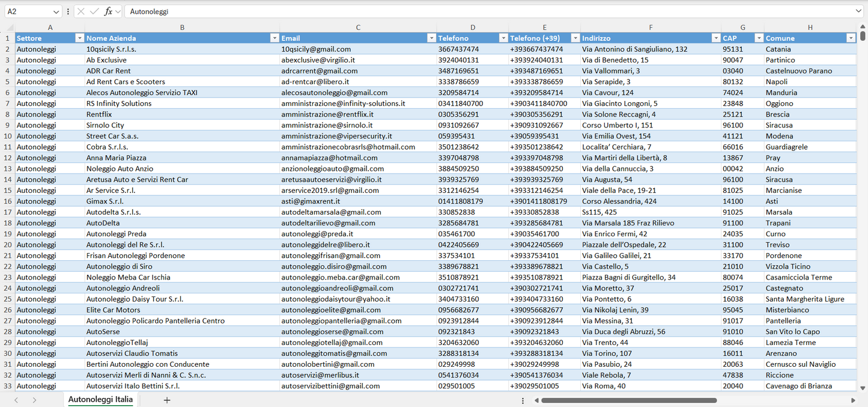Open the Settore column filter dropdown
The height and width of the screenshot is (407, 868).
[x=79, y=38]
